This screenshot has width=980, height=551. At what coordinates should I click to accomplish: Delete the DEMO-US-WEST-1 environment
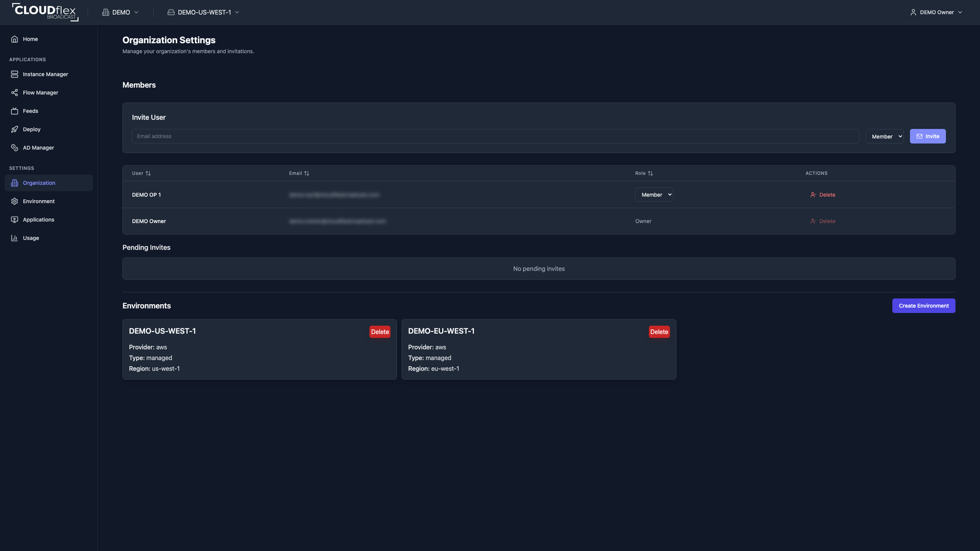tap(380, 332)
